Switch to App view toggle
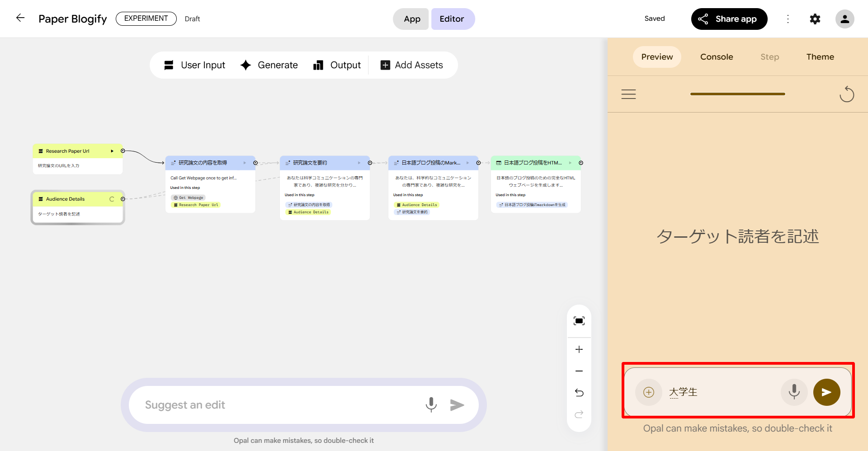Viewport: 868px width, 451px height. 411,19
